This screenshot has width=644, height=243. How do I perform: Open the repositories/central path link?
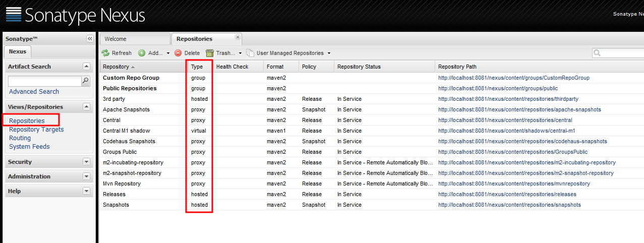[x=505, y=120]
